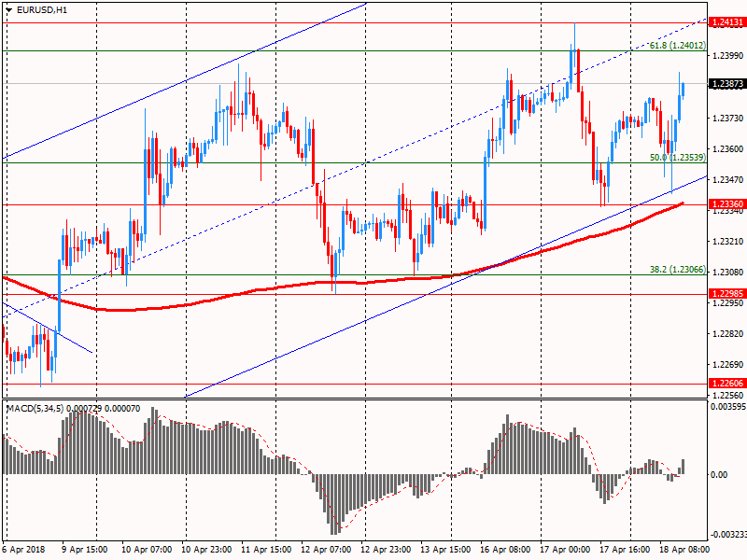The image size is (747, 560).
Task: Click time axis label 9 Apr 15:00
Action: pyautogui.click(x=84, y=550)
